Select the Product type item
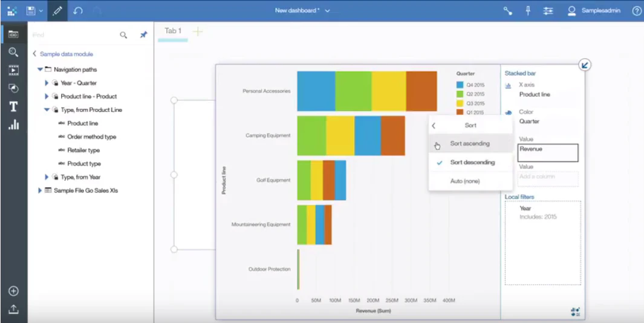Screen dimensions: 644x323 tap(84, 163)
